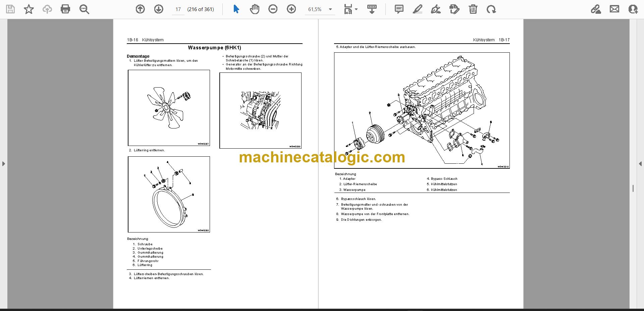Zoom out with the minus icon

[273, 9]
